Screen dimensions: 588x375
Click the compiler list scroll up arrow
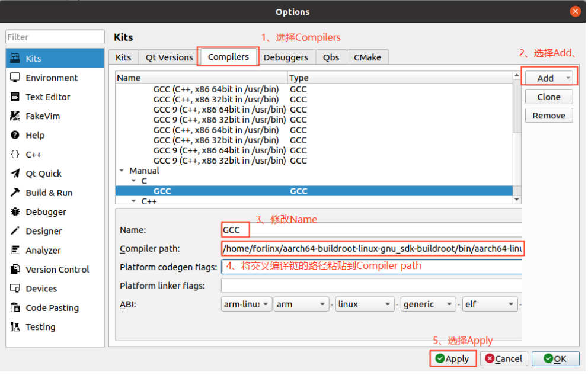[x=517, y=75]
